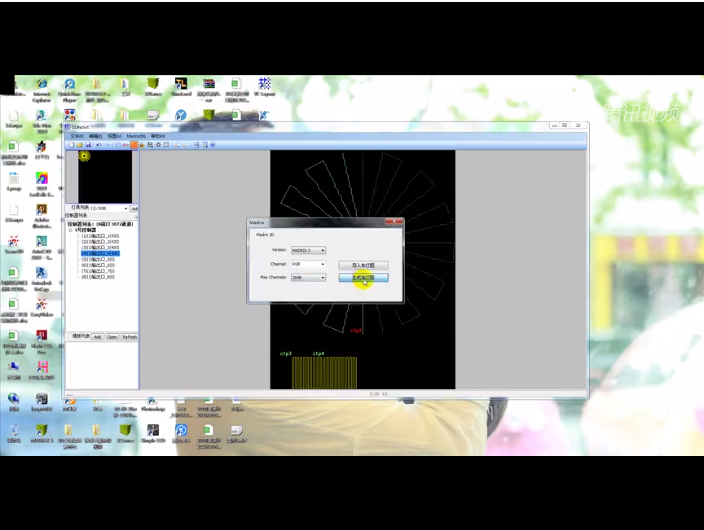Click the Add button beside 模板列表
This screenshot has height=530, width=704.
(x=97, y=337)
